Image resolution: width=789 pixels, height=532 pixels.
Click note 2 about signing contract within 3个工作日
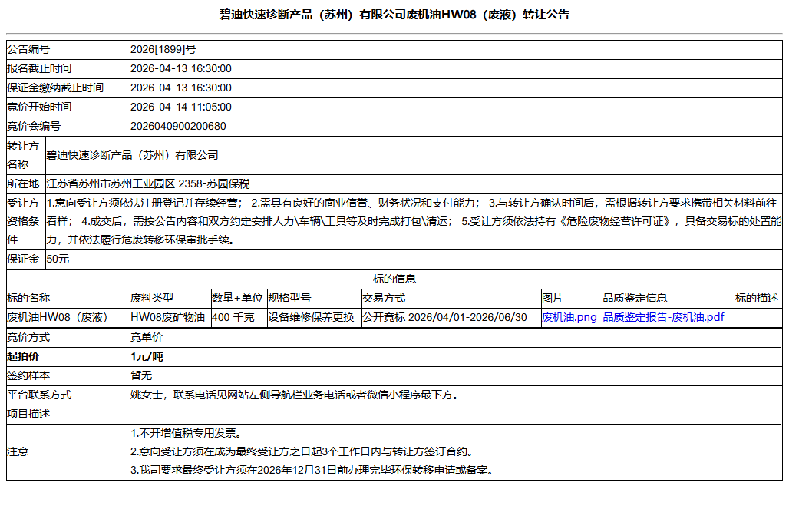tap(303, 451)
